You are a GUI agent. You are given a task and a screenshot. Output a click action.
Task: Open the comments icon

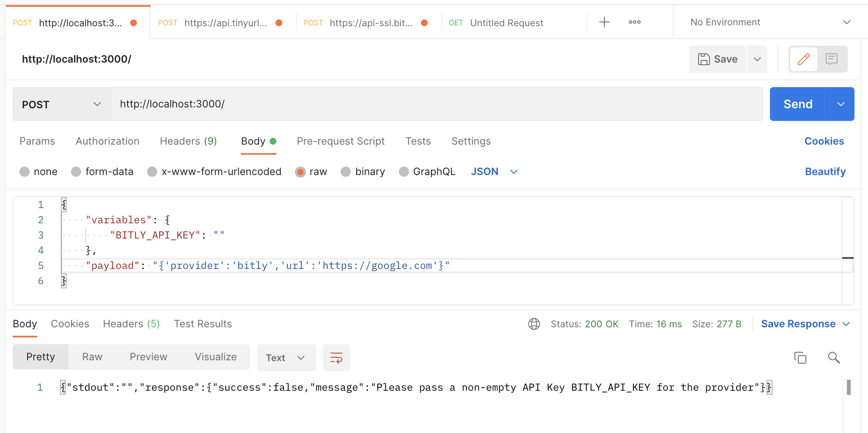click(x=831, y=59)
